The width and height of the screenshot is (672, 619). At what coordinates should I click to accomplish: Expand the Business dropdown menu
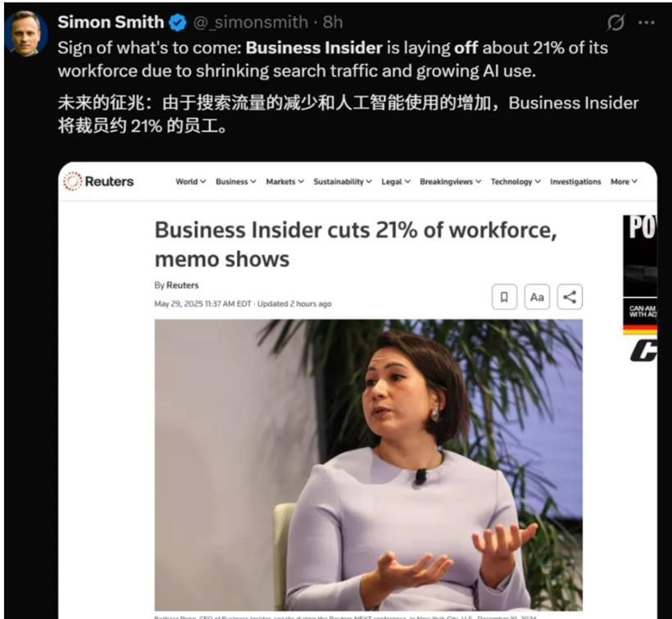[236, 182]
